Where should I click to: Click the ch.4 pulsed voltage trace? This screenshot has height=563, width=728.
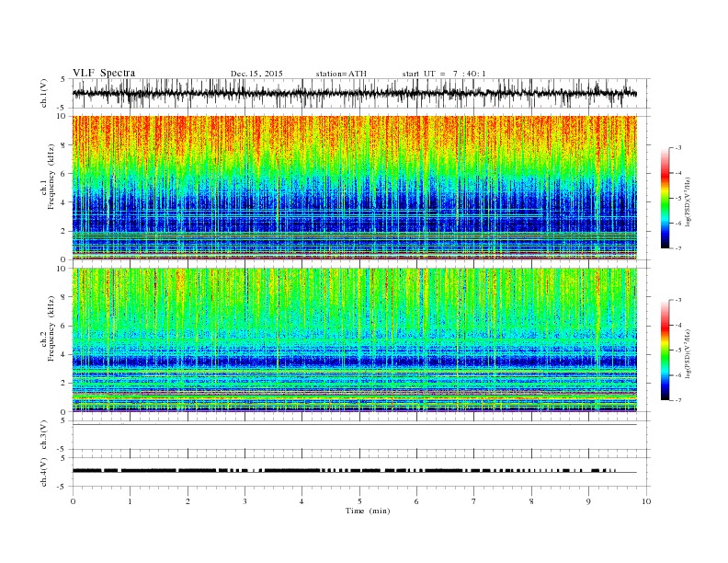click(355, 471)
